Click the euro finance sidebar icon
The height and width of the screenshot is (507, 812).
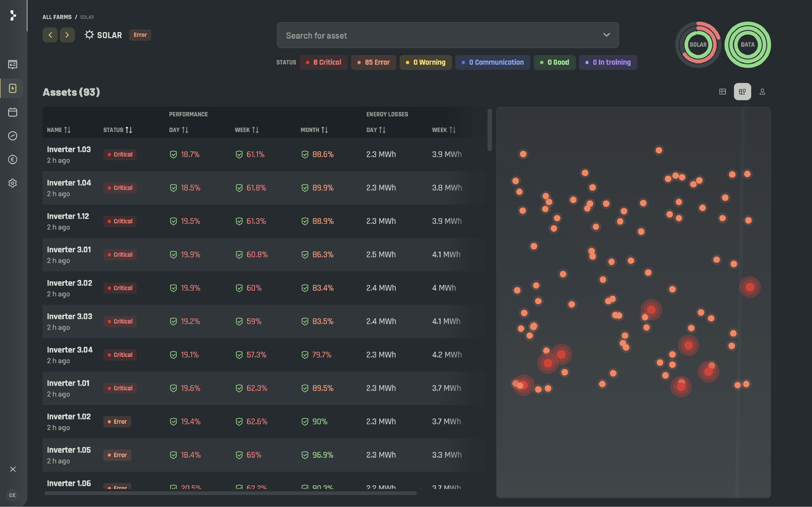[13, 159]
